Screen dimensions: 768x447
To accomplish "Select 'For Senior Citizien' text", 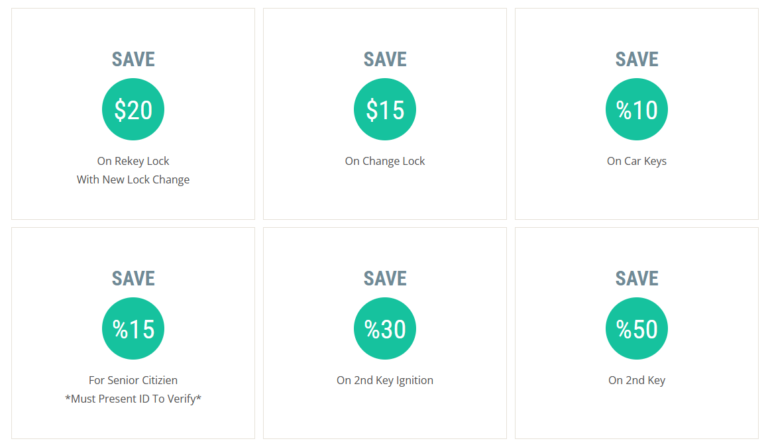I will (133, 380).
